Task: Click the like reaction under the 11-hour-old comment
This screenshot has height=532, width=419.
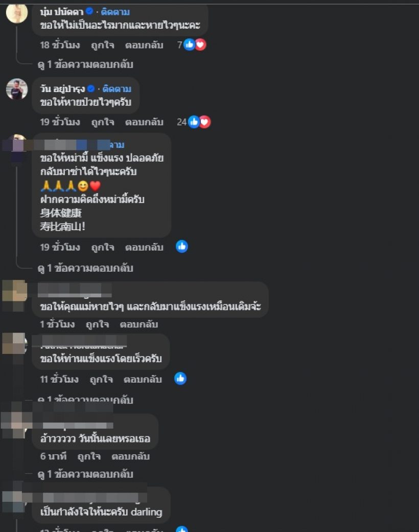Action: (180, 379)
